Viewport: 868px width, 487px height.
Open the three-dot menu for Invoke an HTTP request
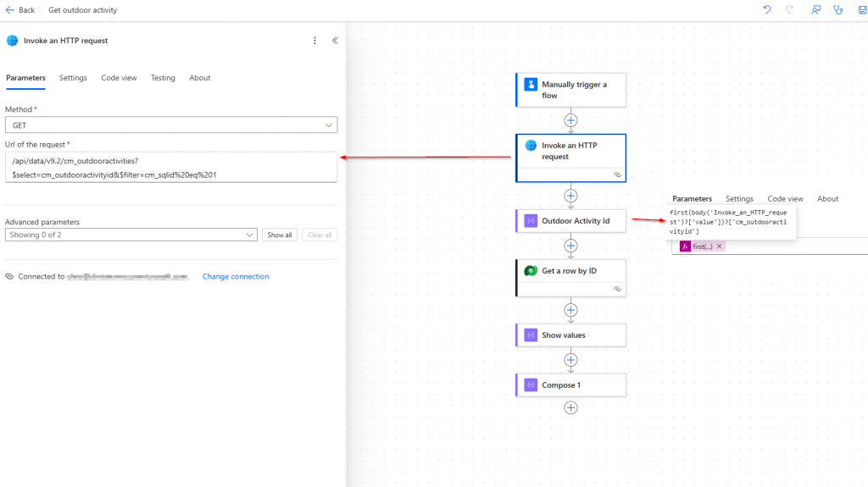pos(315,41)
